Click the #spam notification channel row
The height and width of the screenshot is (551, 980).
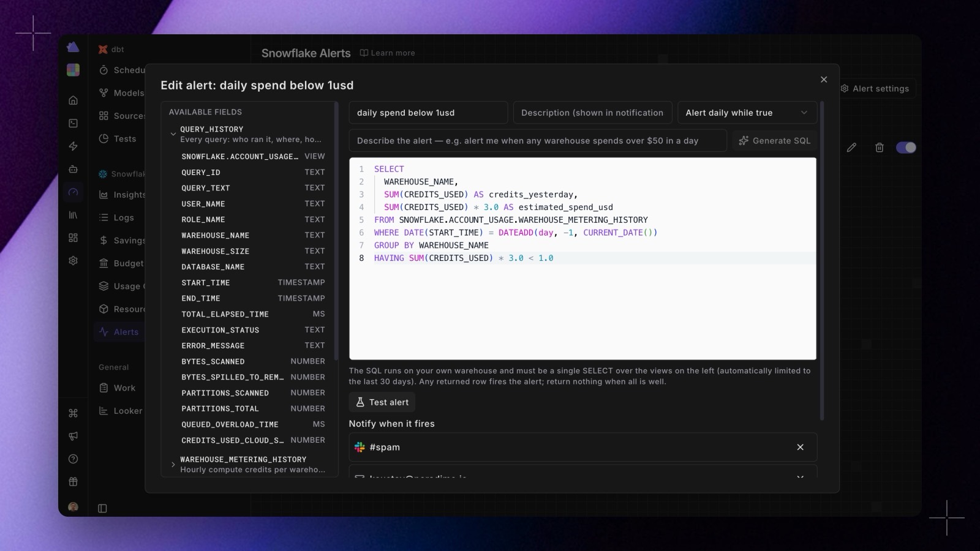pyautogui.click(x=582, y=448)
